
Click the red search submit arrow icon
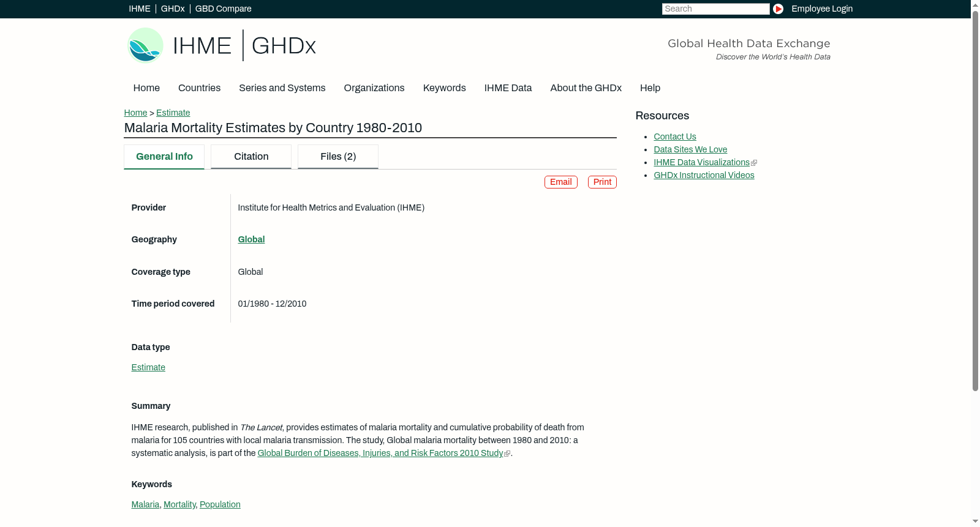click(x=778, y=9)
